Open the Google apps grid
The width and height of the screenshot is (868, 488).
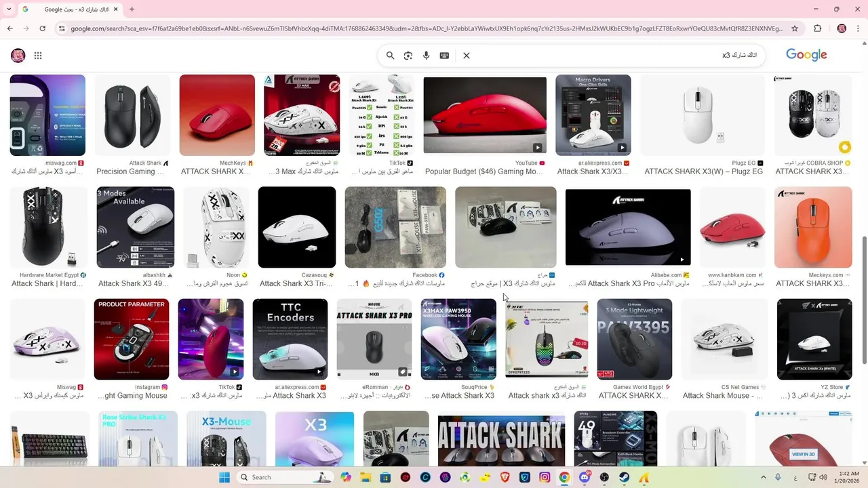(x=38, y=56)
